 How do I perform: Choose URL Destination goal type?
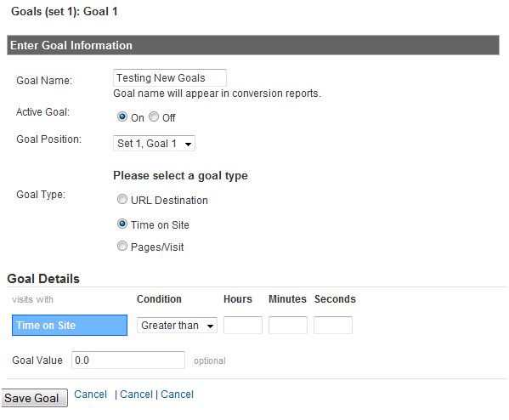[x=122, y=199]
